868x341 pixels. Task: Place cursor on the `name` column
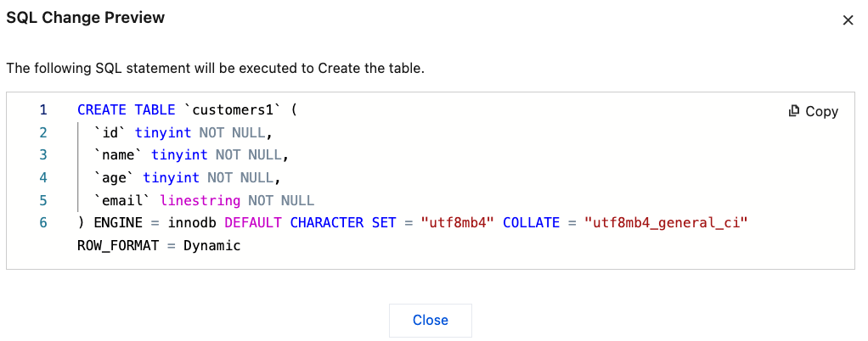point(118,155)
